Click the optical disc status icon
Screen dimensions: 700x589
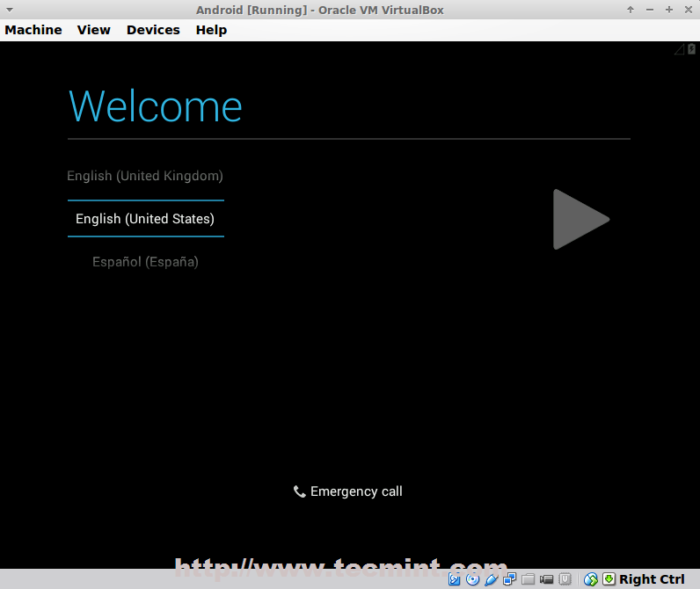(473, 579)
